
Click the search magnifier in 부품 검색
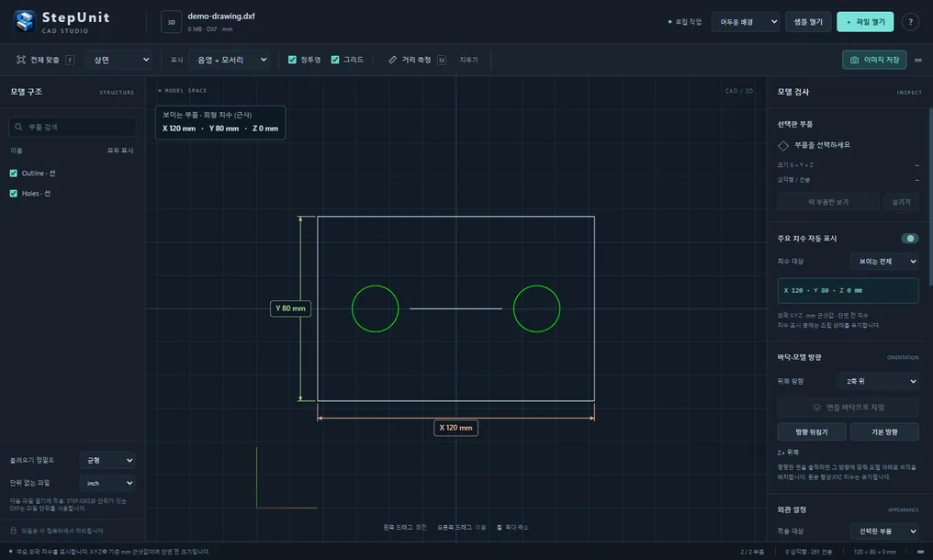pyautogui.click(x=18, y=127)
